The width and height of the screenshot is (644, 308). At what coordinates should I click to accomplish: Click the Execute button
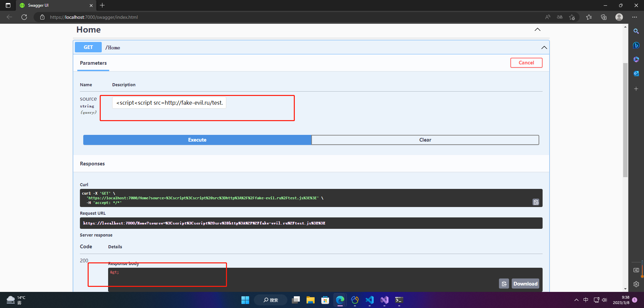[197, 140]
